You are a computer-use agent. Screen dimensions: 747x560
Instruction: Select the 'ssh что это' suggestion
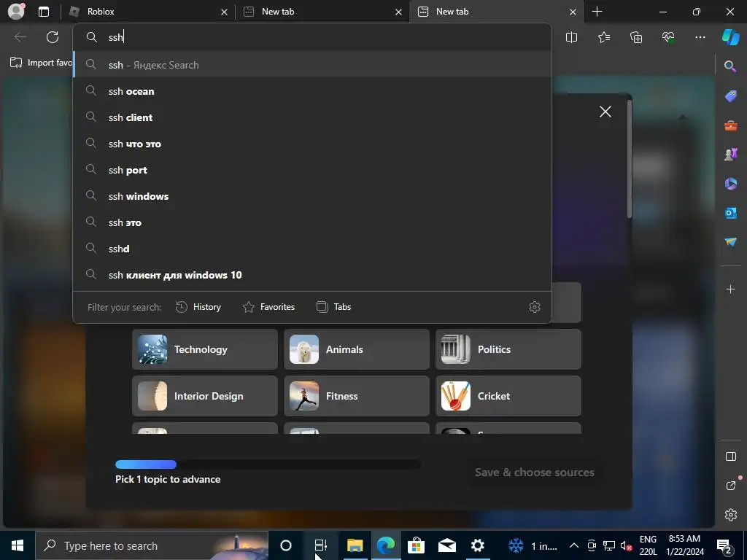[x=312, y=144]
